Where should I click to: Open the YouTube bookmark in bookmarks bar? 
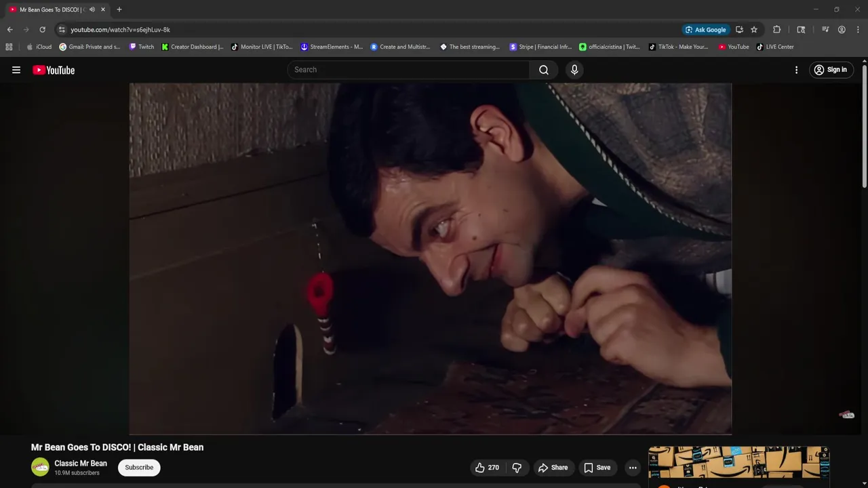734,47
